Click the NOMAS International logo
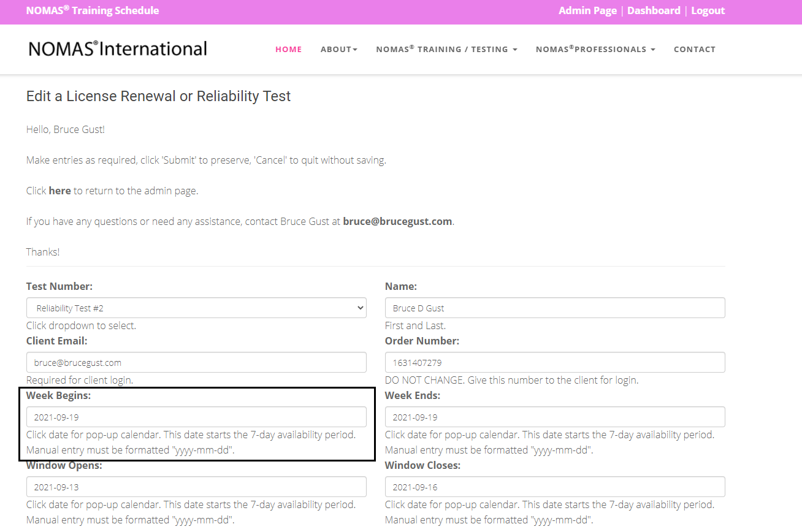Screen dimensions: 802x532 118,48
